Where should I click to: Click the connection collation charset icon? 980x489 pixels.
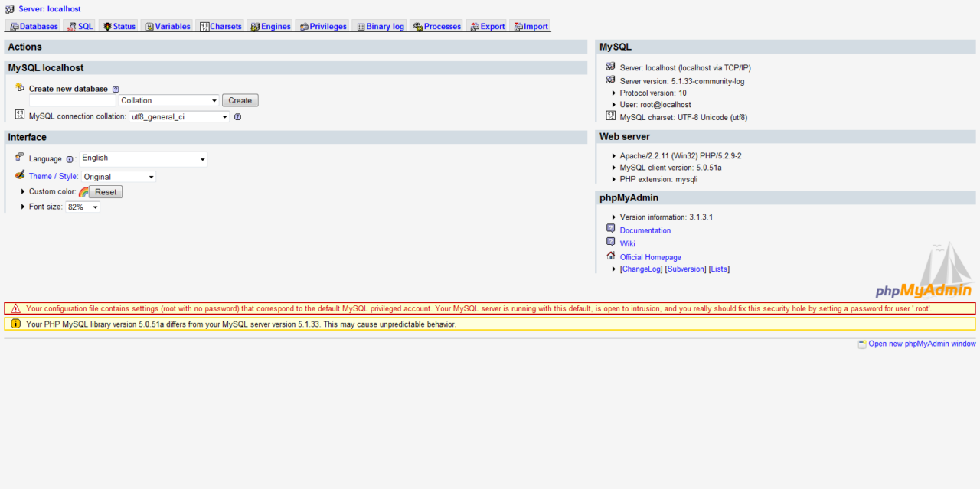pos(20,115)
